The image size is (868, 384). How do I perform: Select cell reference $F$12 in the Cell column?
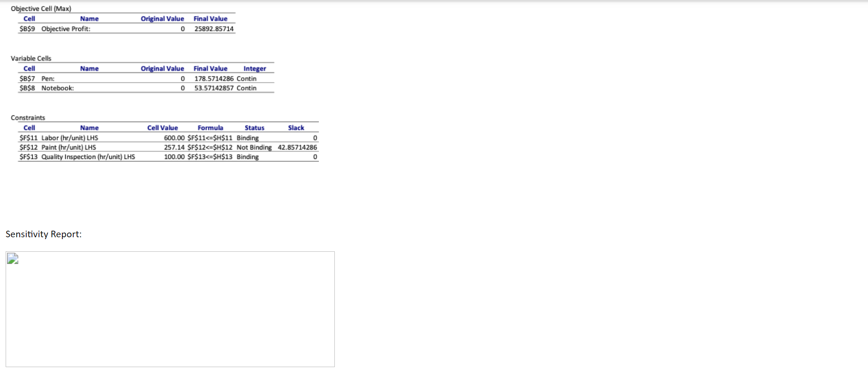(29, 147)
